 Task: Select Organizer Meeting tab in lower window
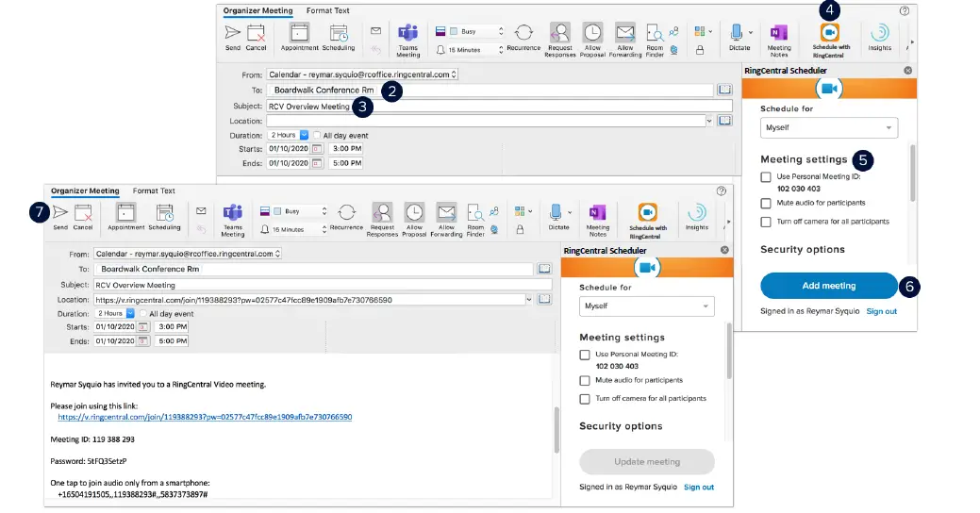84,190
